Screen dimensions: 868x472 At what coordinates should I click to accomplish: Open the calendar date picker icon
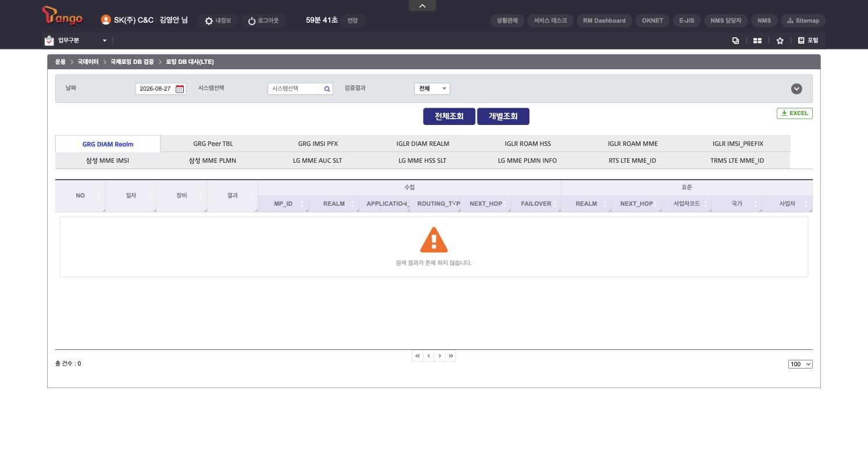point(180,89)
